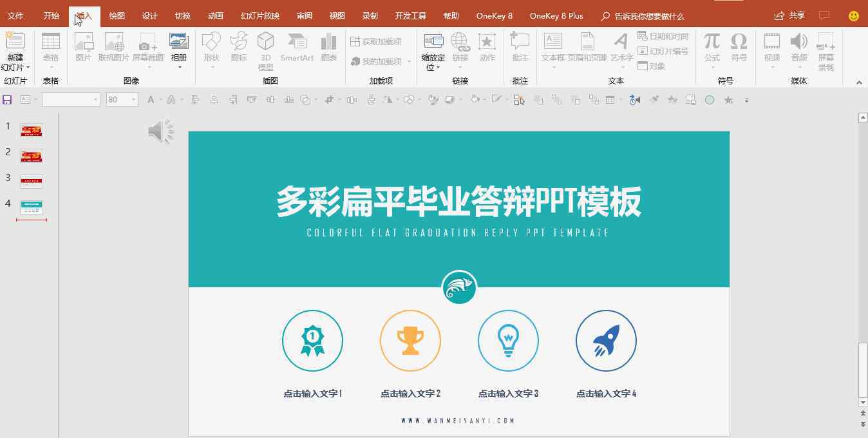Select slide 2 thumbnail in the panel
The width and height of the screenshot is (868, 438).
click(x=31, y=156)
